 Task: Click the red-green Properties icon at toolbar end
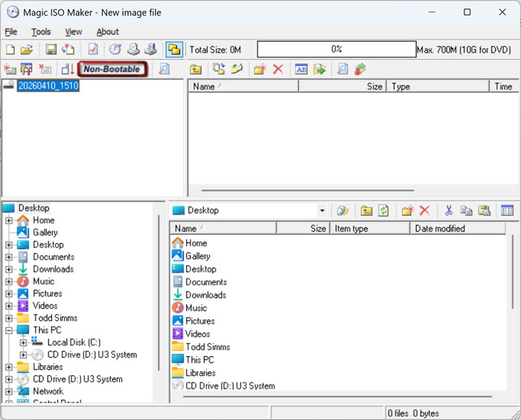tap(360, 69)
